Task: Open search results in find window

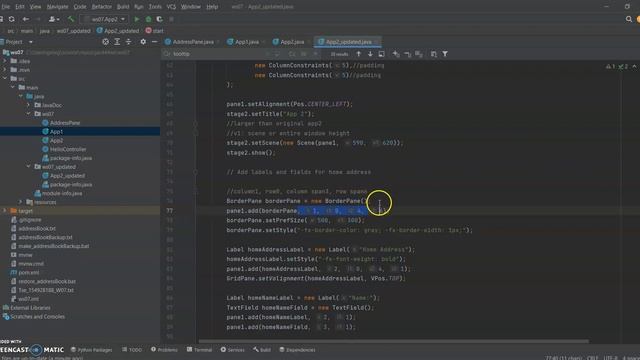Action: (x=381, y=54)
